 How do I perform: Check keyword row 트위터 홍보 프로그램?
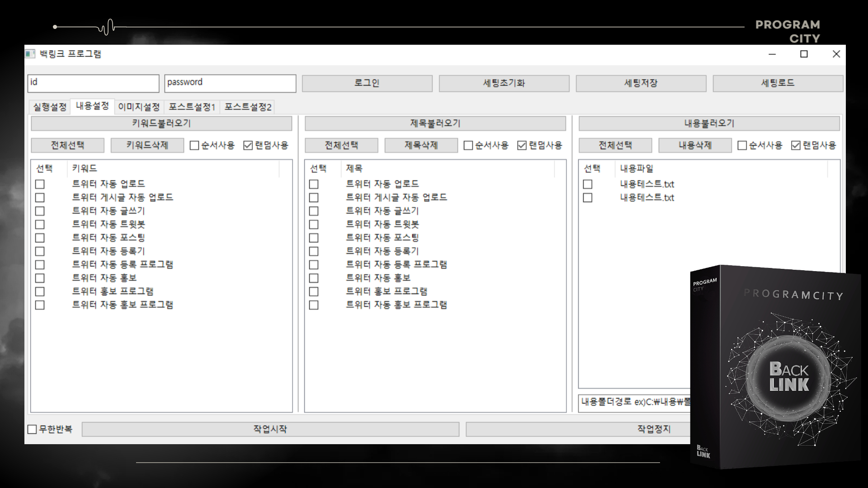point(40,292)
